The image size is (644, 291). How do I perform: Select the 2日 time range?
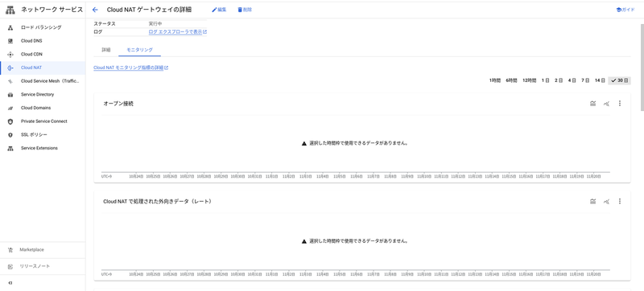point(558,80)
